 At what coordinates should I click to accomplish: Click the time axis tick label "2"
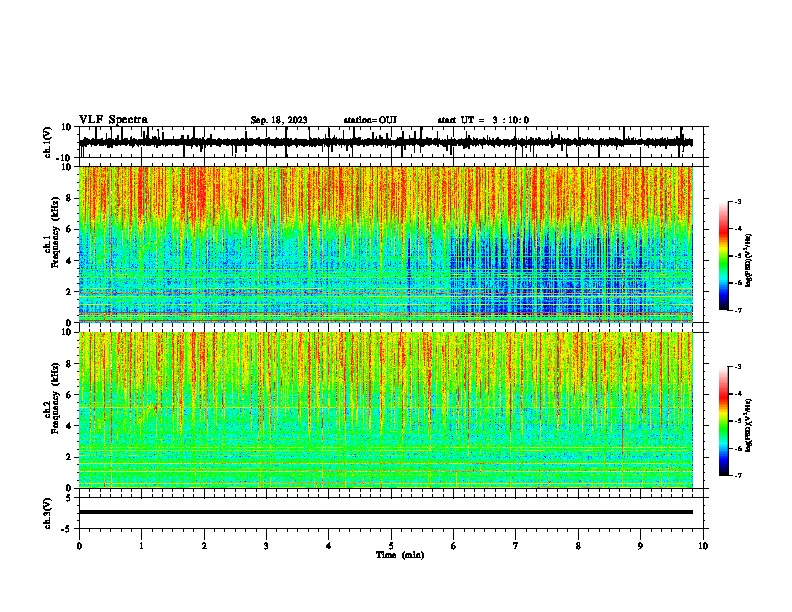(204, 546)
